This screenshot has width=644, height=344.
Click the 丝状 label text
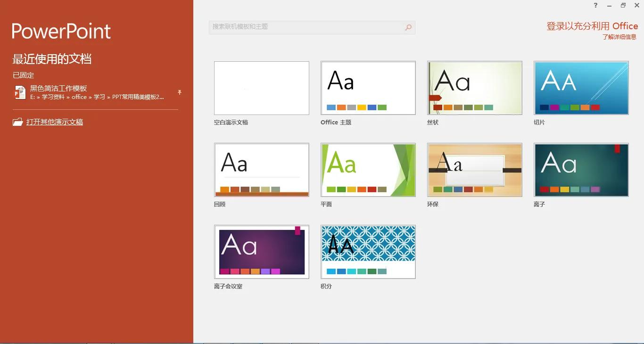pos(433,123)
